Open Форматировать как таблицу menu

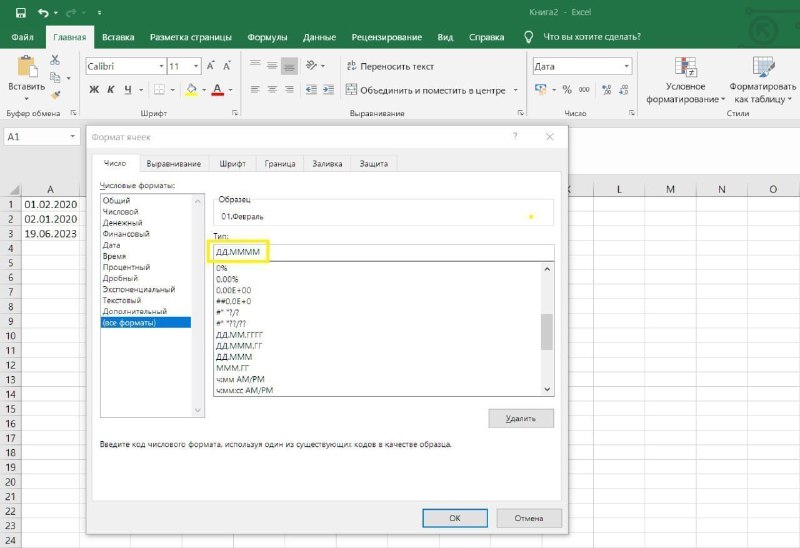coord(763,80)
